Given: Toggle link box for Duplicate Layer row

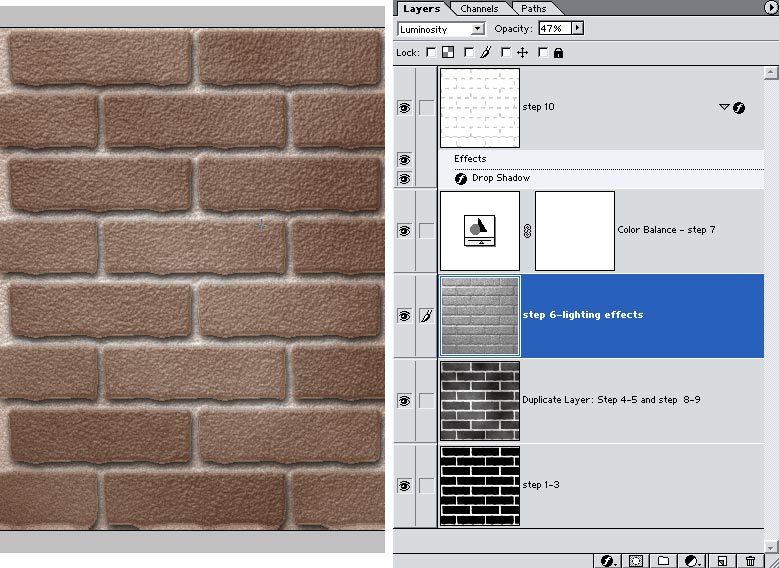Looking at the screenshot, I should point(426,401).
